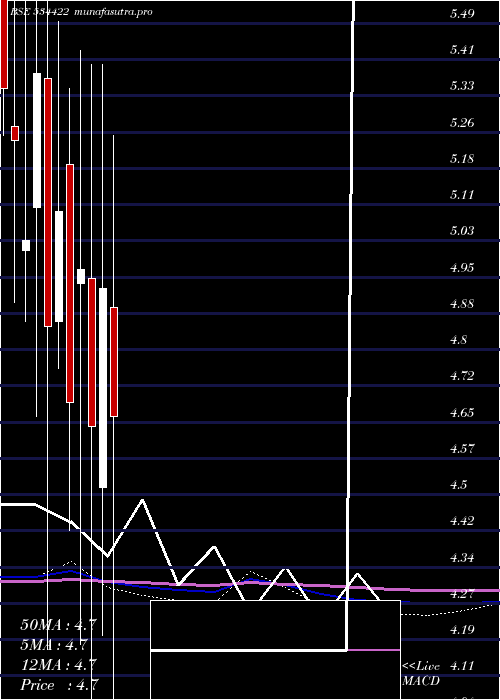Select the 5.03 price axis label
The width and height of the screenshot is (500, 700).
pyautogui.click(x=462, y=231)
